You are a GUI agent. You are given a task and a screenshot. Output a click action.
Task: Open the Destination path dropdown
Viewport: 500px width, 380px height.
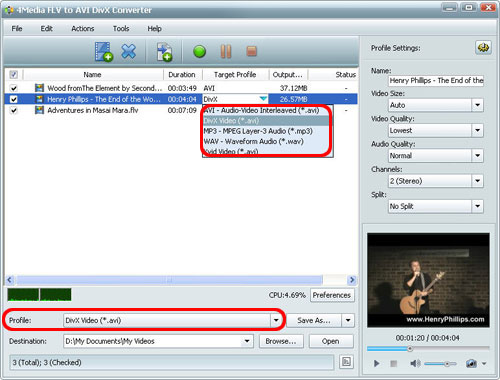[x=247, y=341]
